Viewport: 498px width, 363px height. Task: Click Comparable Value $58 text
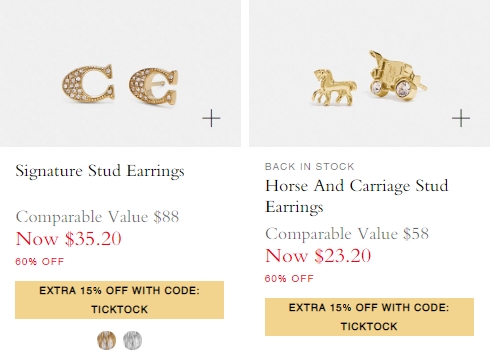(347, 234)
